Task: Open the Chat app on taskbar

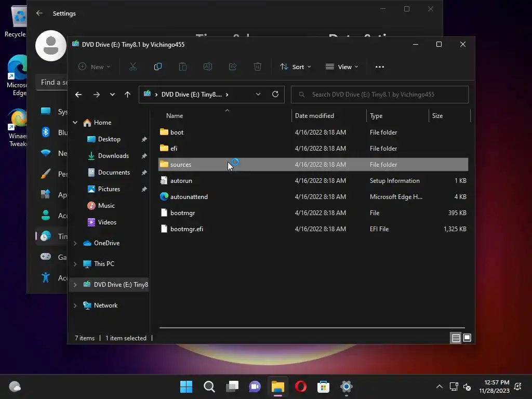Action: coord(255,387)
